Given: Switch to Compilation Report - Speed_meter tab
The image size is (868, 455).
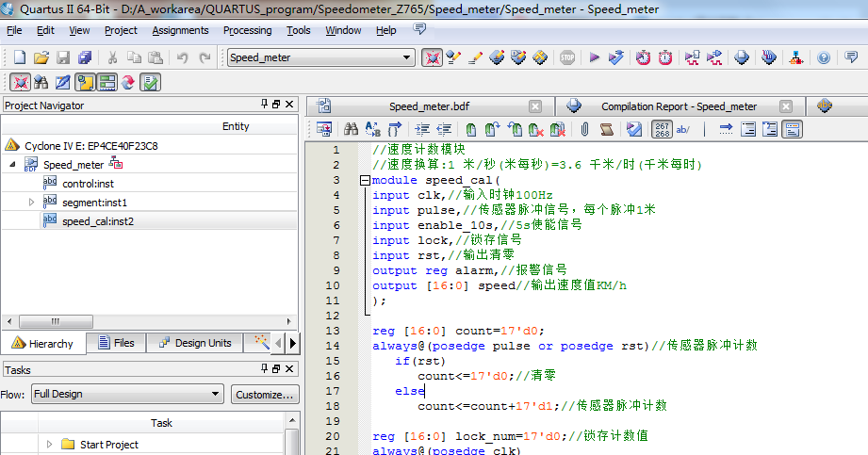Looking at the screenshot, I should 679,106.
